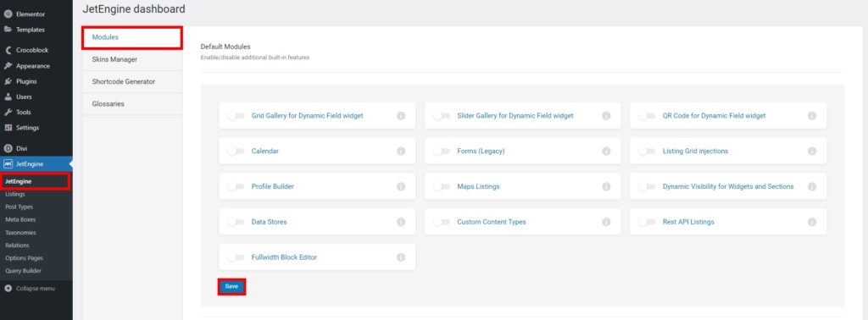
Task: Toggle Custom Content Types module on
Action: (441, 222)
